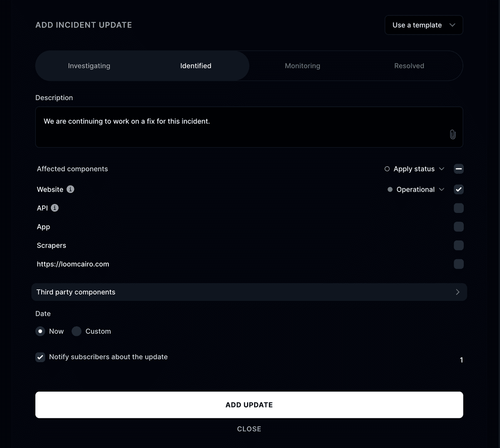Click the hollow circle beside Apply status
This screenshot has width=500, height=448.
(x=387, y=169)
